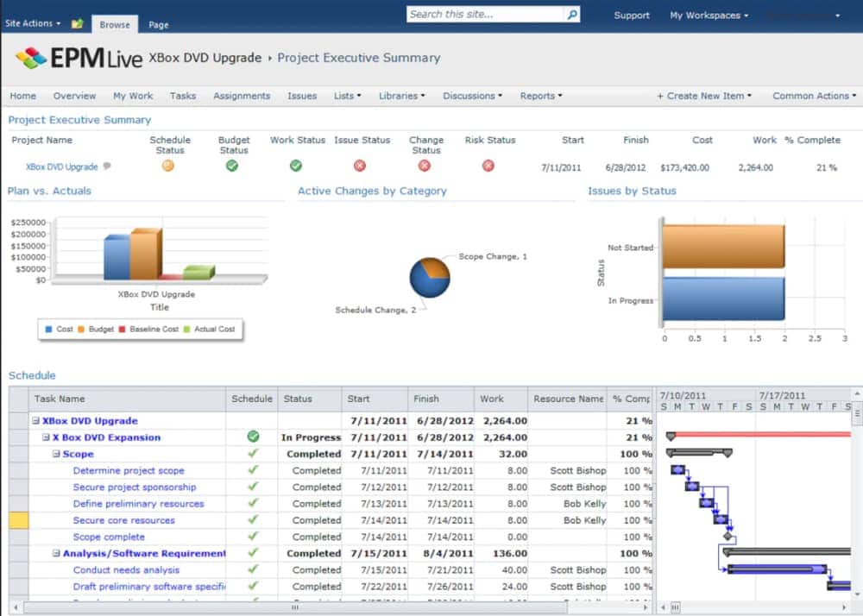The image size is (863, 616).
Task: Collapse the XBox DVD Upgrade top-level task
Action: tap(35, 421)
